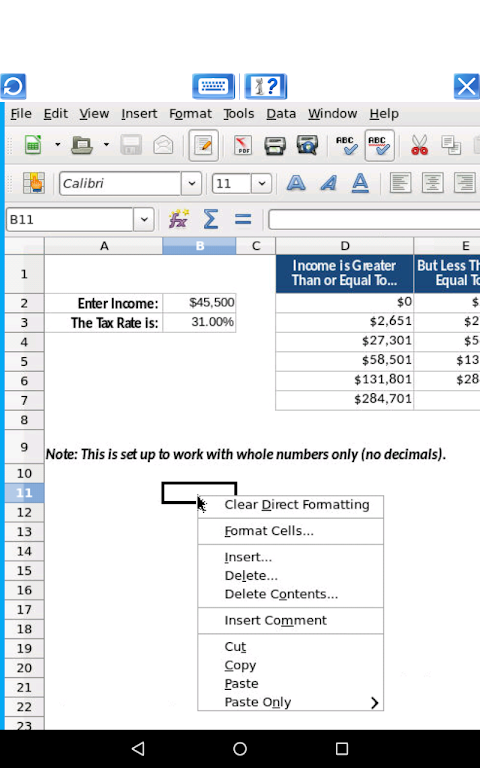Viewport: 480px width, 768px height.
Task: Click the open file folder icon
Action: (82, 144)
